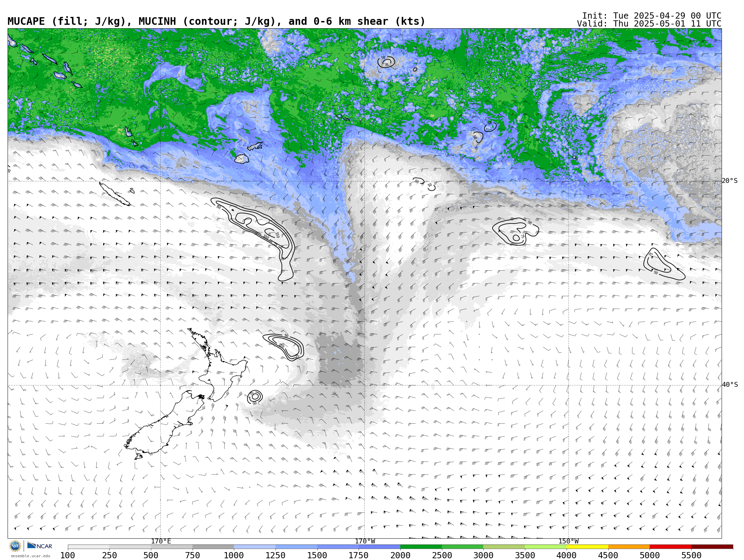
Task: Click the 1000 colorbar tick label
Action: click(234, 555)
